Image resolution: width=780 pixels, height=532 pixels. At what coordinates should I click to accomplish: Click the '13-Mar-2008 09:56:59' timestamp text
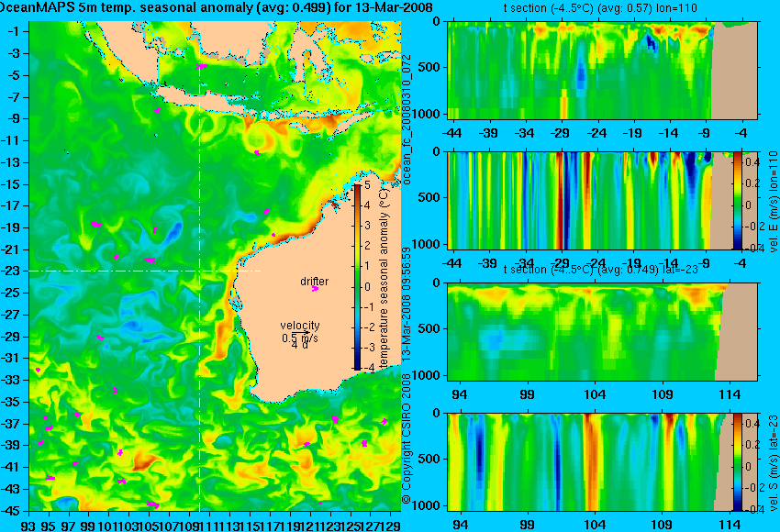click(407, 305)
